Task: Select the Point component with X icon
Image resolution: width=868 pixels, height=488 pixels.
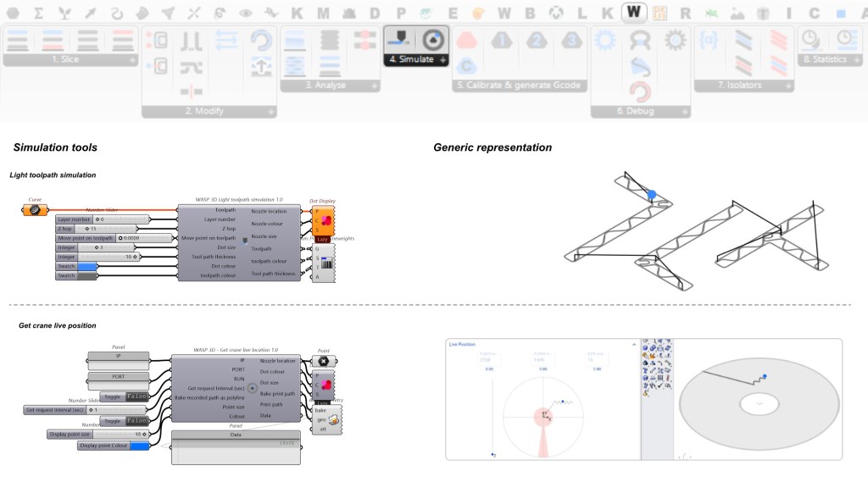Action: pos(324,361)
